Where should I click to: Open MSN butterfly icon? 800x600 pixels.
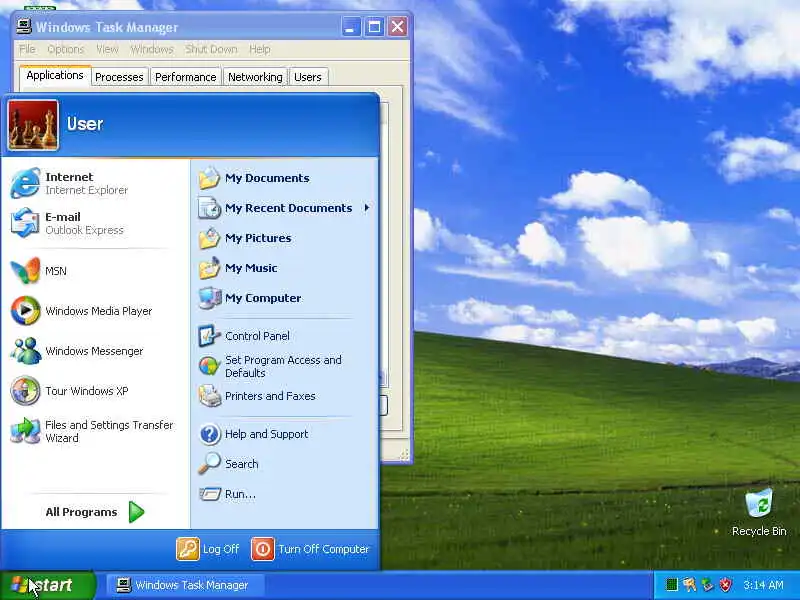coord(25,270)
